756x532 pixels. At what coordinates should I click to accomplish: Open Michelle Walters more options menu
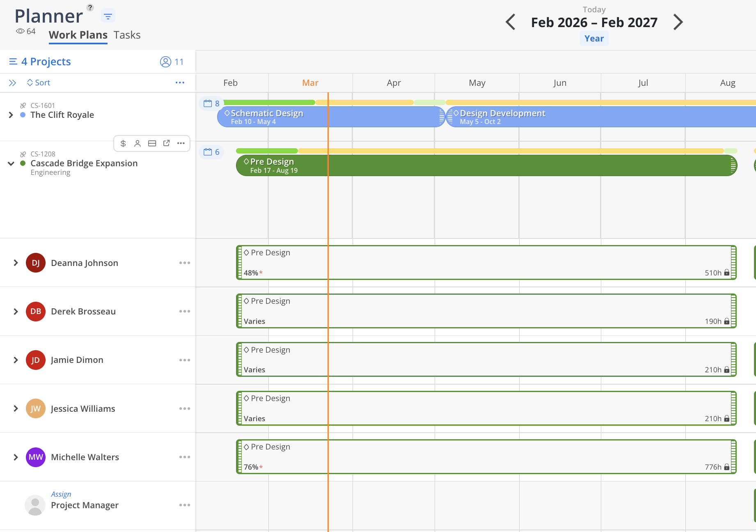(185, 457)
